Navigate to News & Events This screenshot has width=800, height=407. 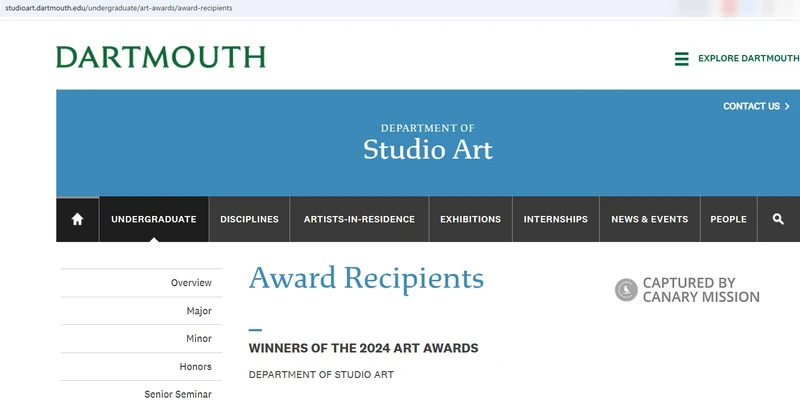coord(649,219)
